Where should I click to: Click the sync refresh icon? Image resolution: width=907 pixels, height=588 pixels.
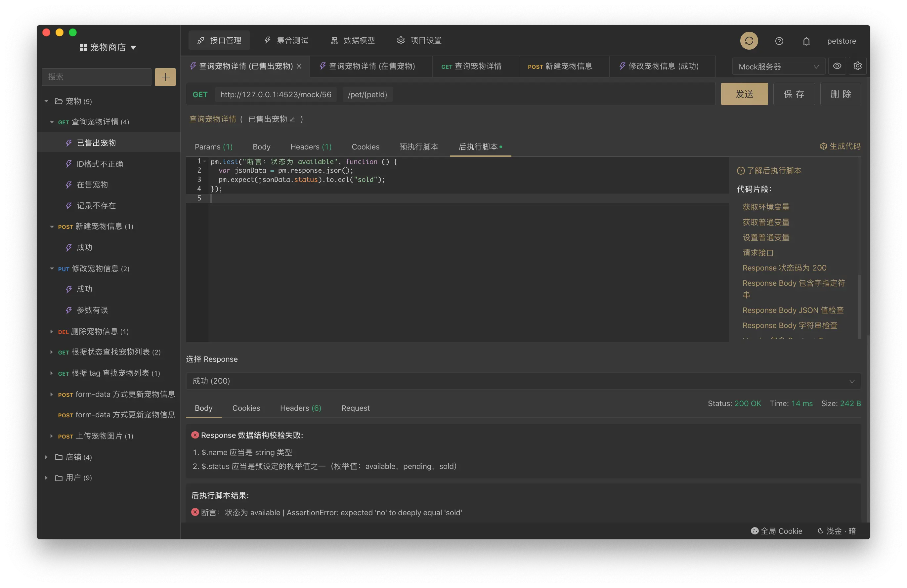point(749,41)
